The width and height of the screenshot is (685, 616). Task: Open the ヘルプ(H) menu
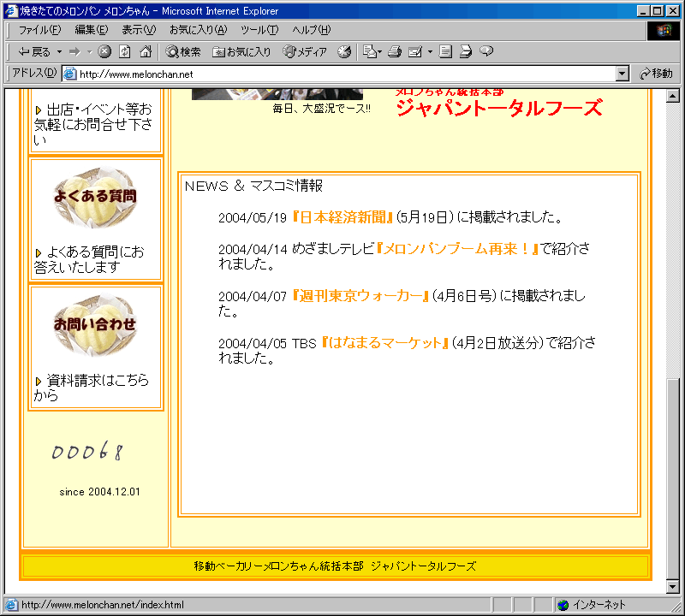[x=312, y=30]
